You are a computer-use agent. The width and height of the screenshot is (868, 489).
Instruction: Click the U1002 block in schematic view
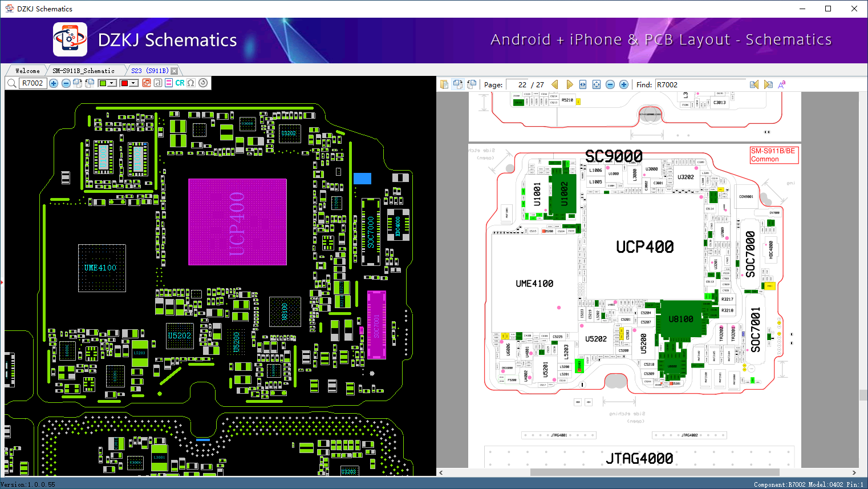pos(564,194)
